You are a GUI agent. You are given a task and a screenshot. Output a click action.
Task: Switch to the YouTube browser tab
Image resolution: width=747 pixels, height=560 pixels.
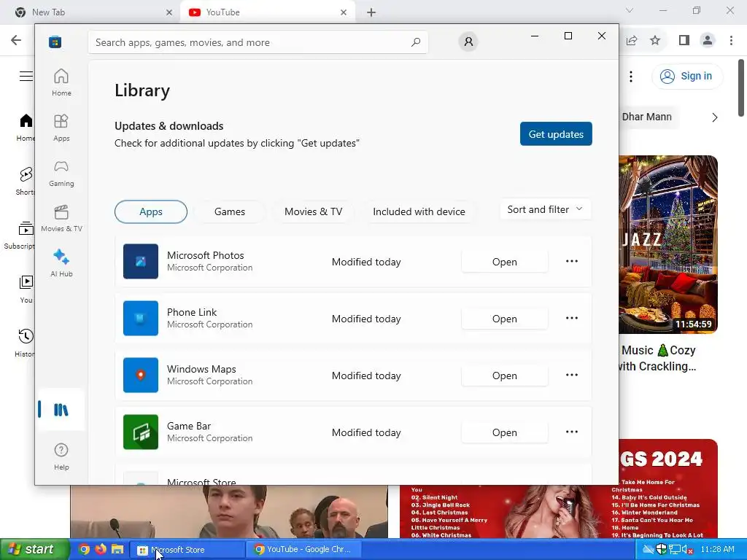[267, 12]
